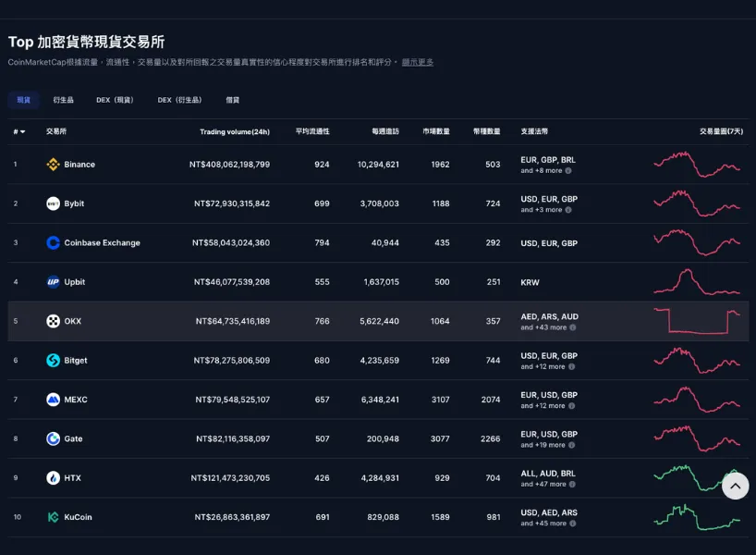The image size is (756, 555).
Task: Click the Bitget logo icon
Action: 53,360
